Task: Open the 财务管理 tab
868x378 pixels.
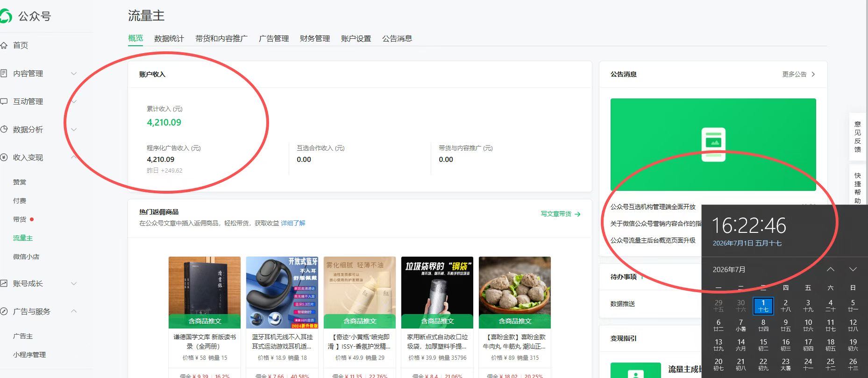Action: [315, 39]
